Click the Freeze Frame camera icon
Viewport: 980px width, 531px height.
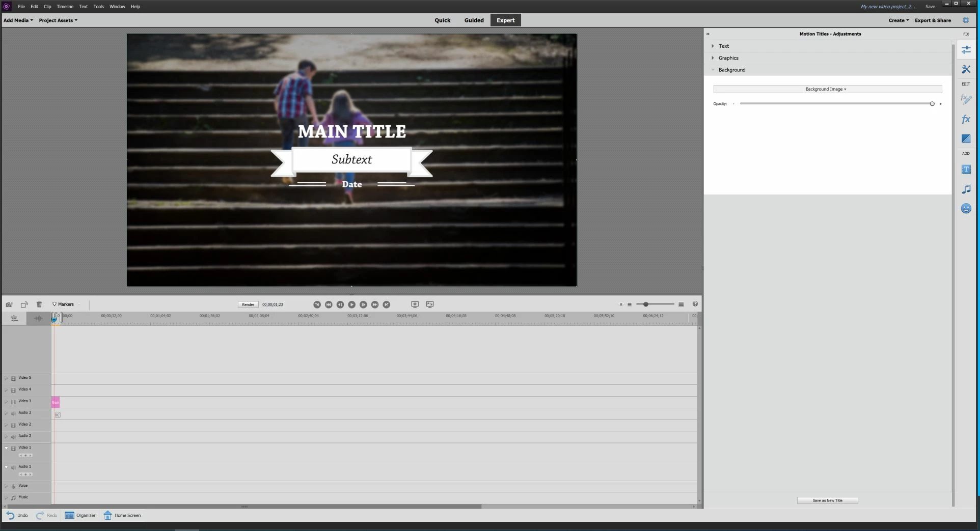coord(9,304)
